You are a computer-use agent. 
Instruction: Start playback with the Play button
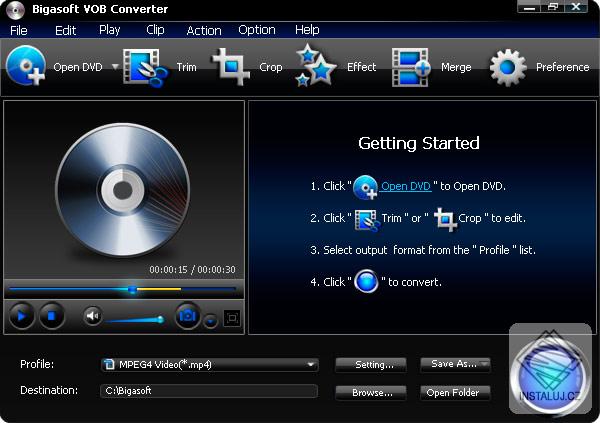(21, 316)
